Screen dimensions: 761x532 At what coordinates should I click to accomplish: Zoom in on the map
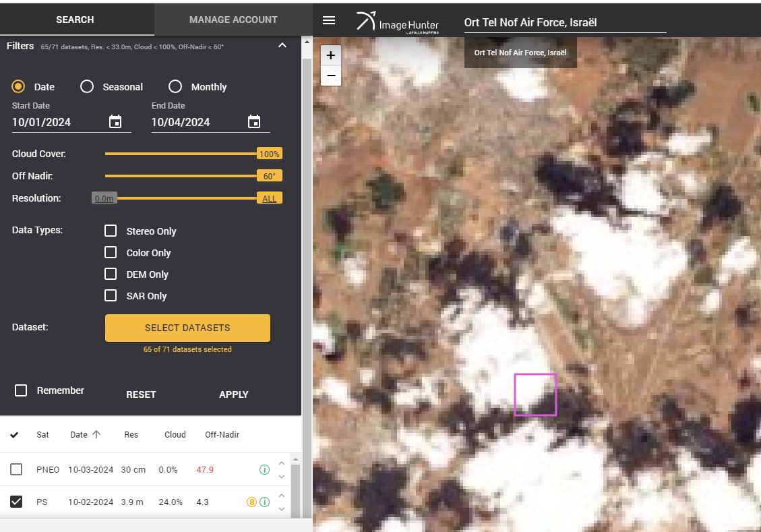(x=330, y=55)
